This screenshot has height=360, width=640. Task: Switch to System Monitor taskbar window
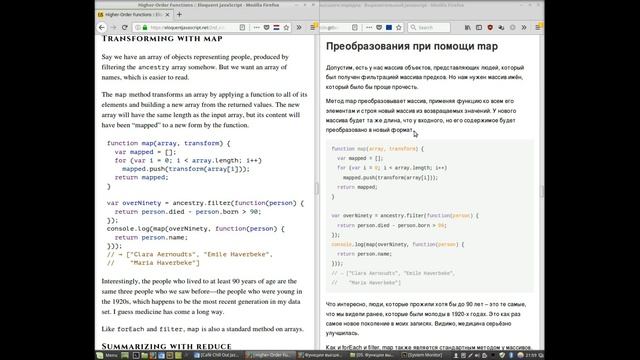[x=423, y=356]
